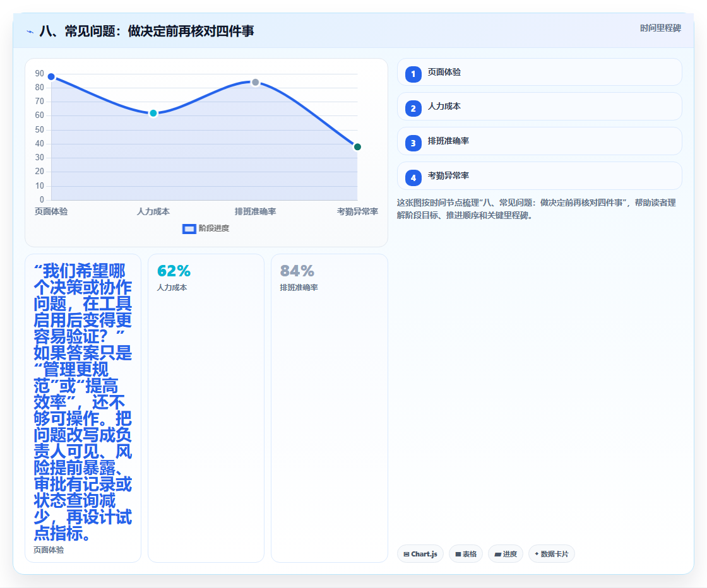The image size is (707, 588).
Task: Click the 考勤异常率 x-axis label
Action: [x=357, y=212]
